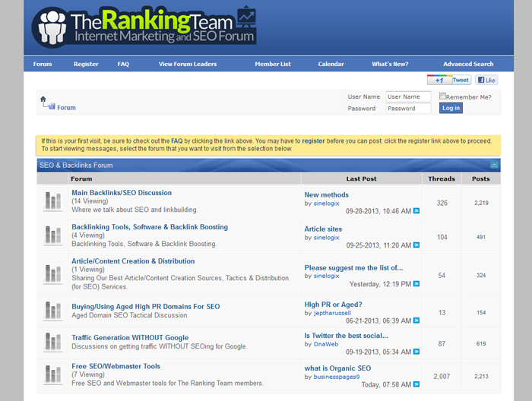Open Main Backlinks/SEO Discussion forum
The height and width of the screenshot is (401, 532).
[122, 193]
